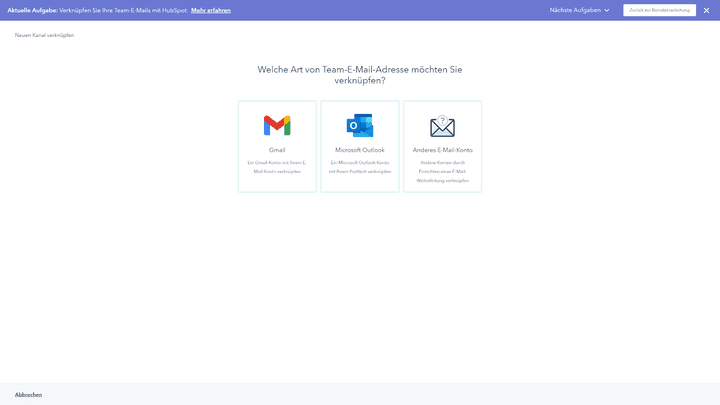Click Zurück zur Benutzeranleitung button

click(x=659, y=10)
